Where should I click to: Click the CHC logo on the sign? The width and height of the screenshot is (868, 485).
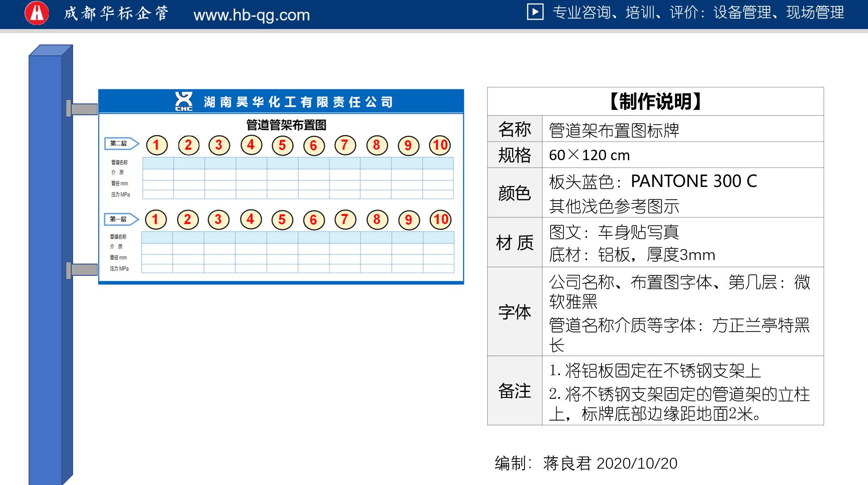click(184, 101)
